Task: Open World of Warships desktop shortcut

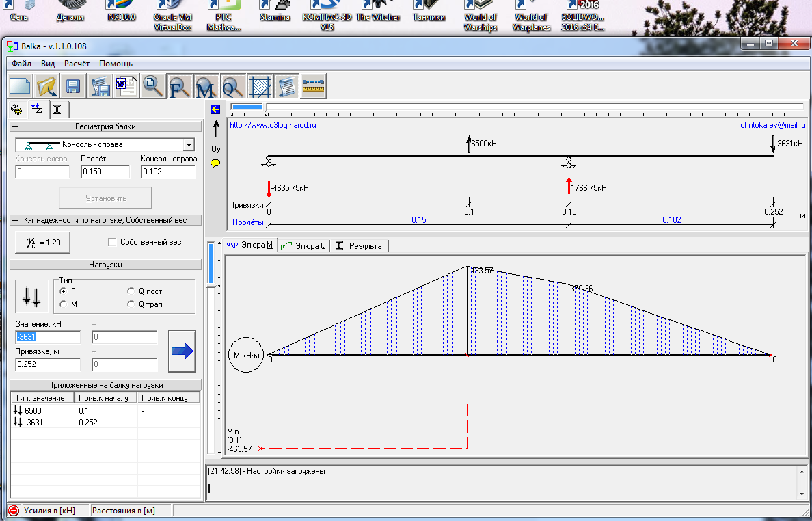Action: point(480,16)
